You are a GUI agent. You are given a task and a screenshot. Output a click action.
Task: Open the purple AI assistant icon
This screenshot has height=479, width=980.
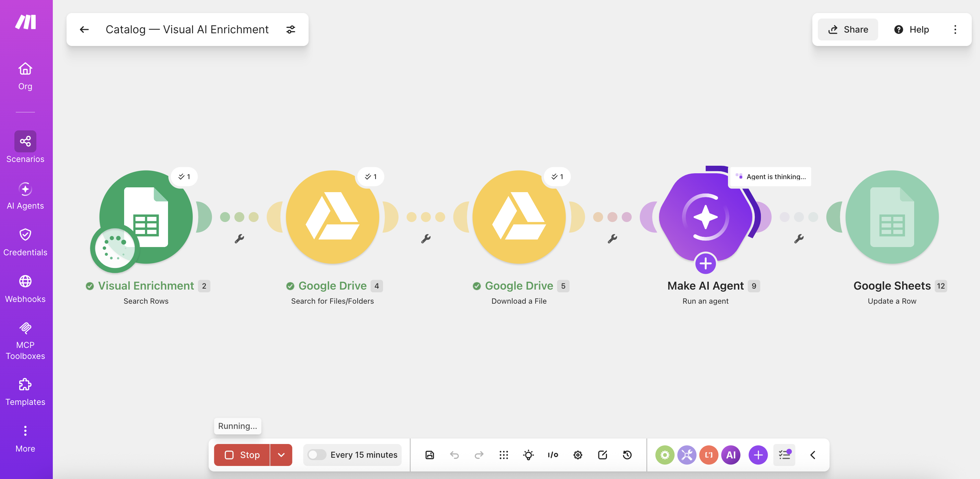731,455
